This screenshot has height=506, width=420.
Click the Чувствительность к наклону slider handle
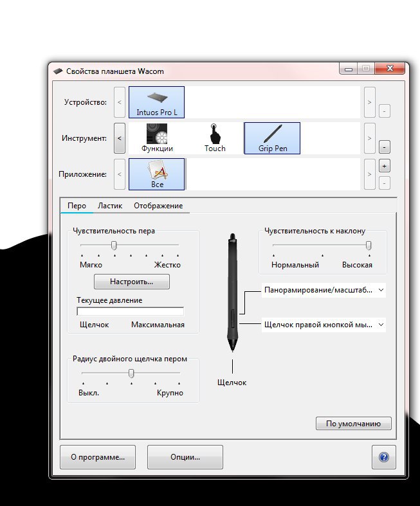click(x=369, y=245)
